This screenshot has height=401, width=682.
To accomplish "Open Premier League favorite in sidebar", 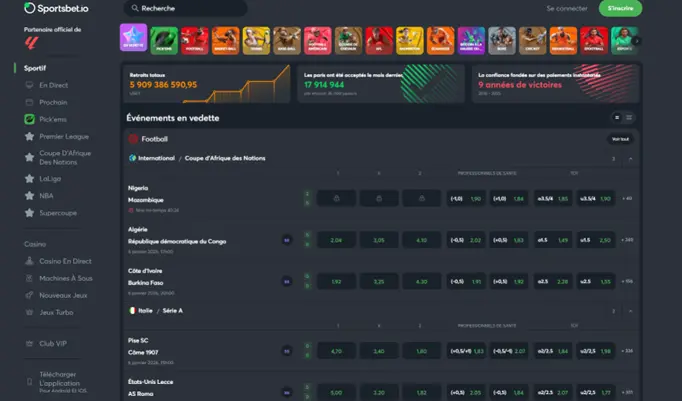I will pyautogui.click(x=64, y=137).
